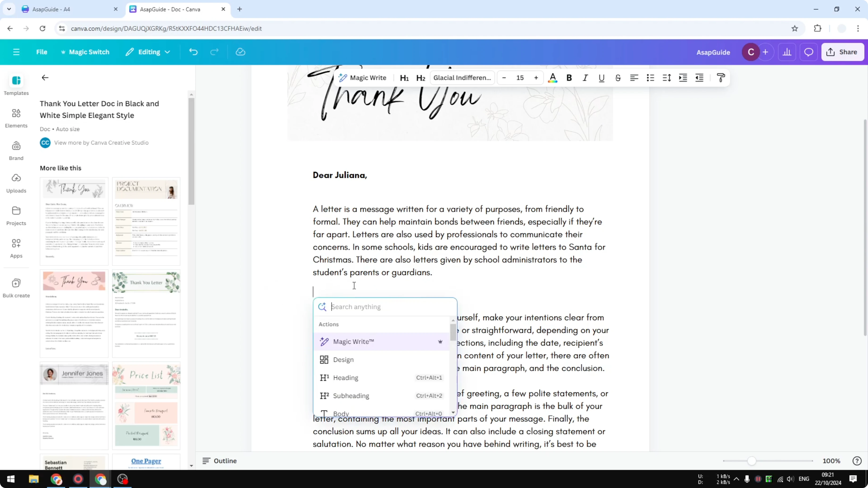
Task: Toggle underline formatting
Action: pyautogui.click(x=601, y=78)
